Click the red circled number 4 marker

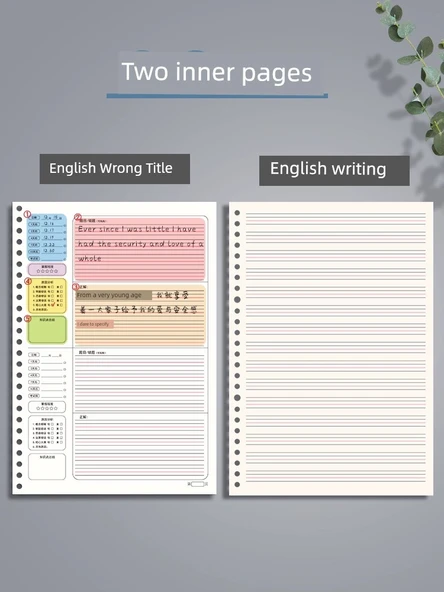28,281
